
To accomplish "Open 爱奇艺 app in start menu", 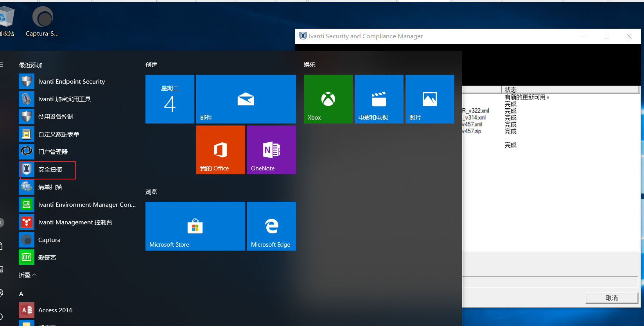I will point(47,258).
